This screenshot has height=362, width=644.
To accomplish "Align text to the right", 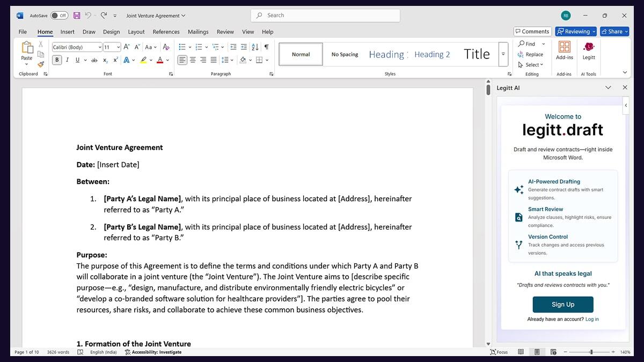I will point(203,60).
